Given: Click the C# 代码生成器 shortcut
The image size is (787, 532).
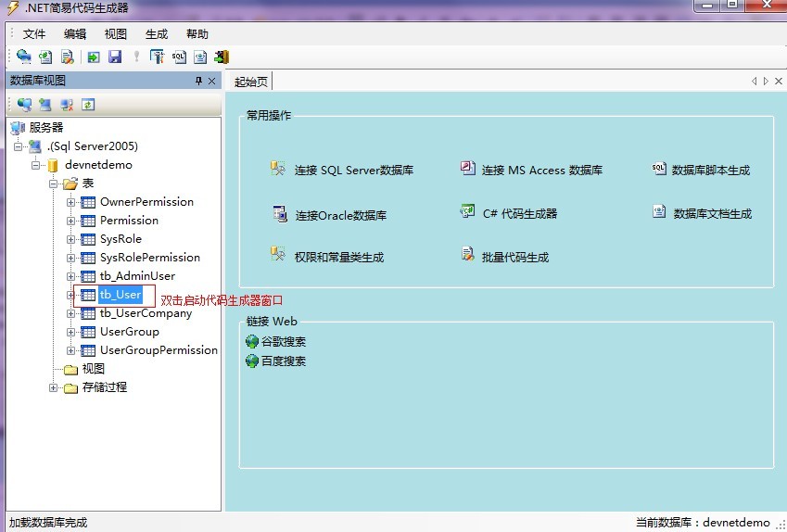Looking at the screenshot, I should click(519, 213).
